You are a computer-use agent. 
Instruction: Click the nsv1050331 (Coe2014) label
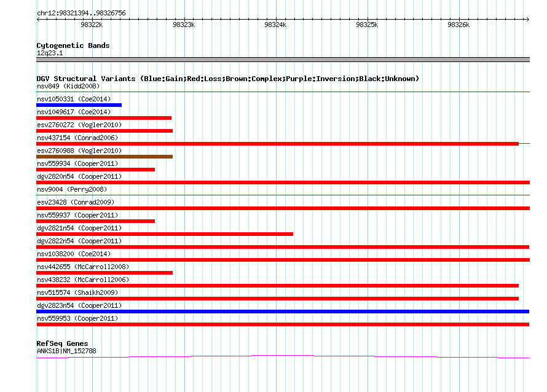coord(74,99)
